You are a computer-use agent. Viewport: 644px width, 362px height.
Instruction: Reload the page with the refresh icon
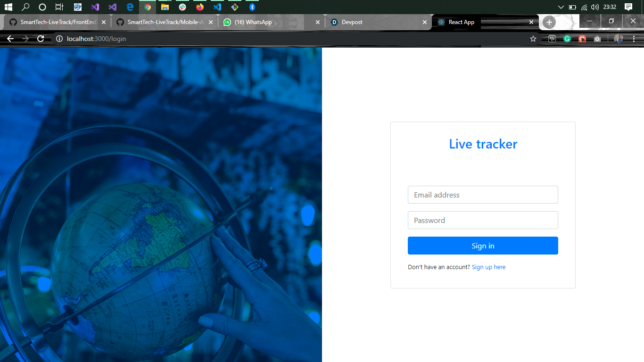click(41, 39)
